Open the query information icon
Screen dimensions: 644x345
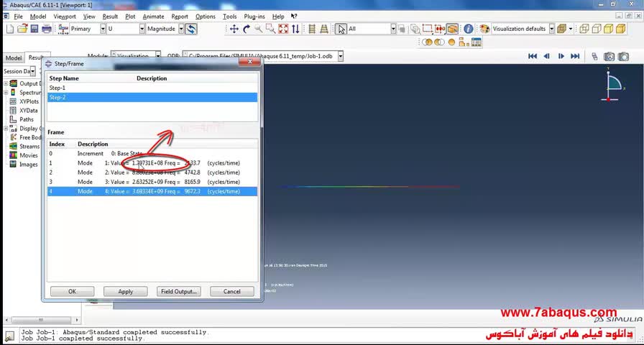469,29
